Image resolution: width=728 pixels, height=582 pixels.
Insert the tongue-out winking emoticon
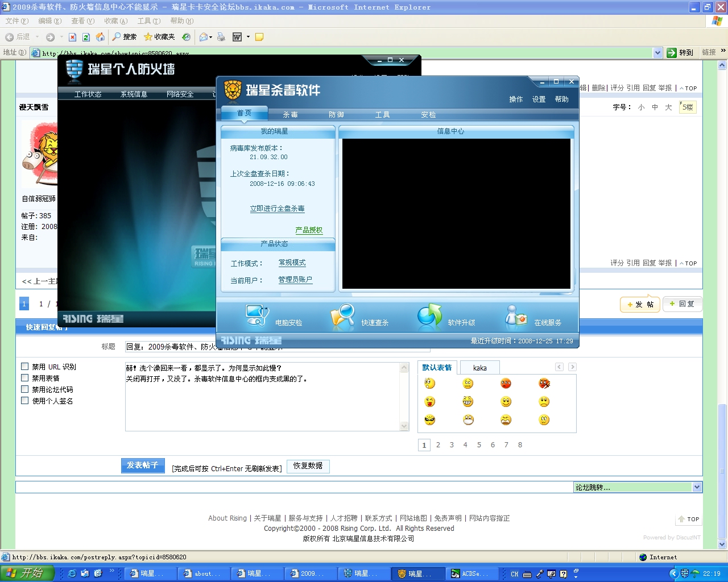430,402
